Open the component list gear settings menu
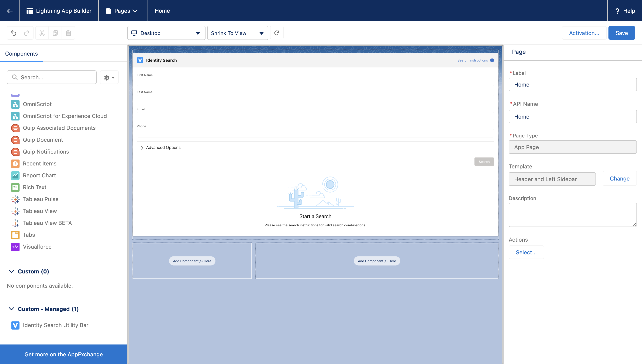The image size is (642, 364). (109, 77)
